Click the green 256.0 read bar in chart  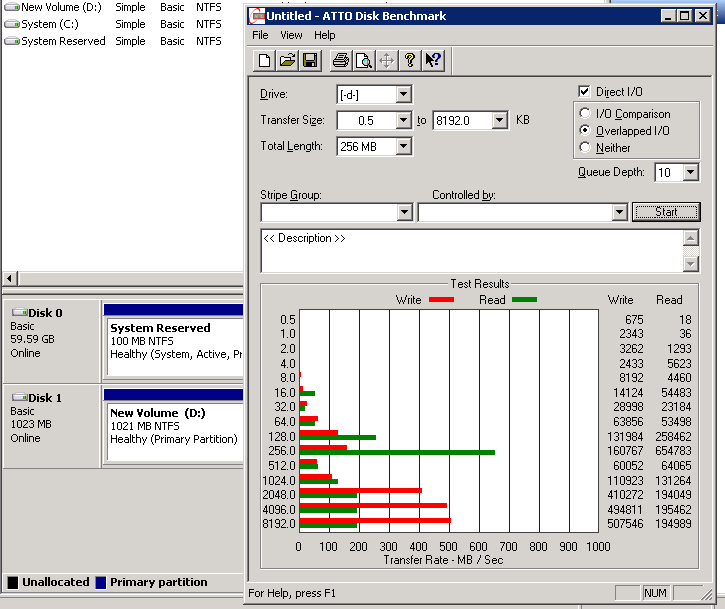(x=397, y=452)
